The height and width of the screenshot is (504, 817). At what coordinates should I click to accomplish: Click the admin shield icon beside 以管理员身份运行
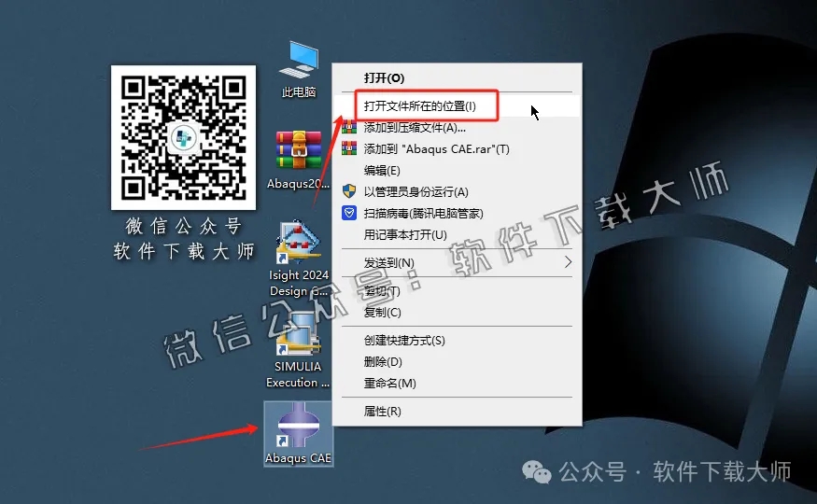click(349, 191)
